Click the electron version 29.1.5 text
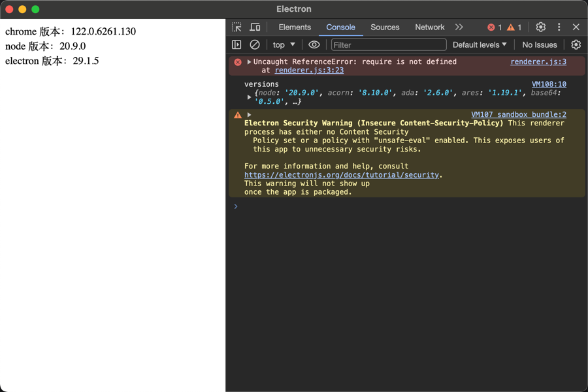This screenshot has height=392, width=588. [x=52, y=61]
